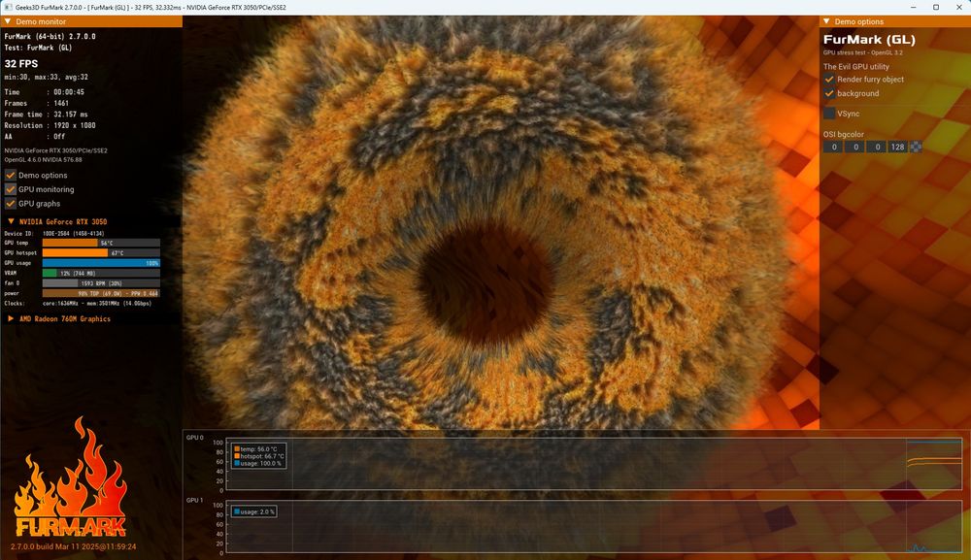Collapse the NVIDIA GeForce RTX 3050 section
Image resolution: width=971 pixels, height=560 pixels.
point(11,221)
